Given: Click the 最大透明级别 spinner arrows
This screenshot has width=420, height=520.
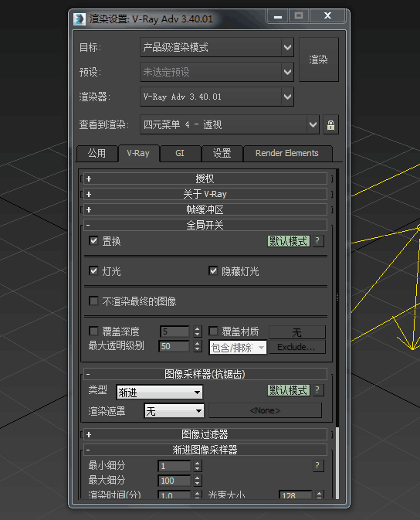Looking at the screenshot, I should tap(198, 346).
